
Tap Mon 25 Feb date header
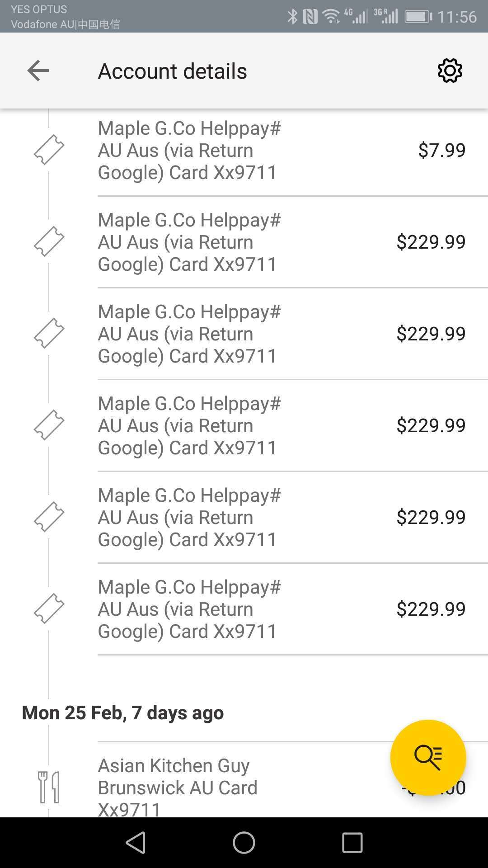coord(123,713)
